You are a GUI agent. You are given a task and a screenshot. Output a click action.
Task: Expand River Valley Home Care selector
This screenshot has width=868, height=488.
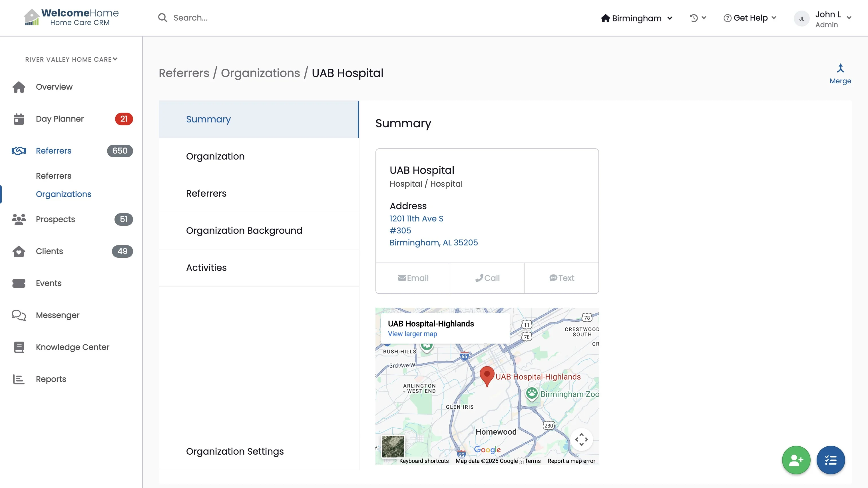coord(71,59)
